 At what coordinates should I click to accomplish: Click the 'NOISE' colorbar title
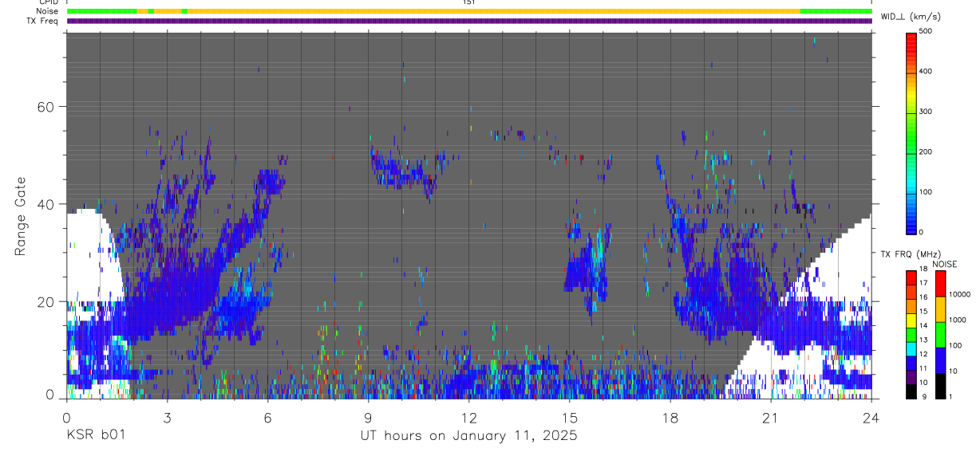click(944, 264)
